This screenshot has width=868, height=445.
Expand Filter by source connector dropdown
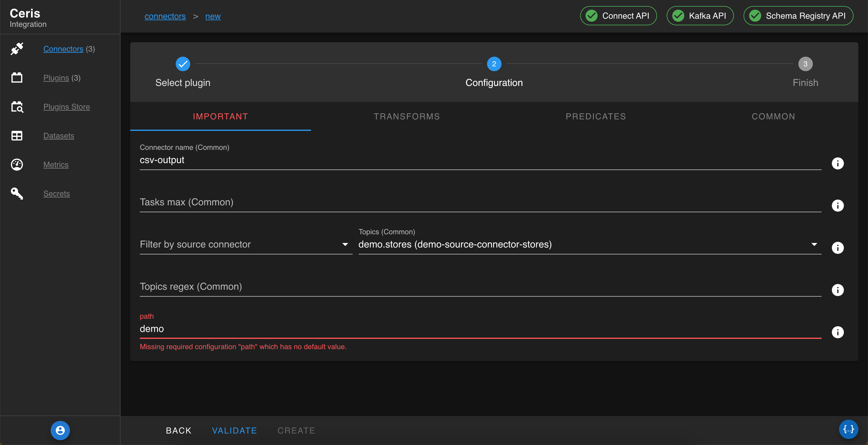point(345,245)
